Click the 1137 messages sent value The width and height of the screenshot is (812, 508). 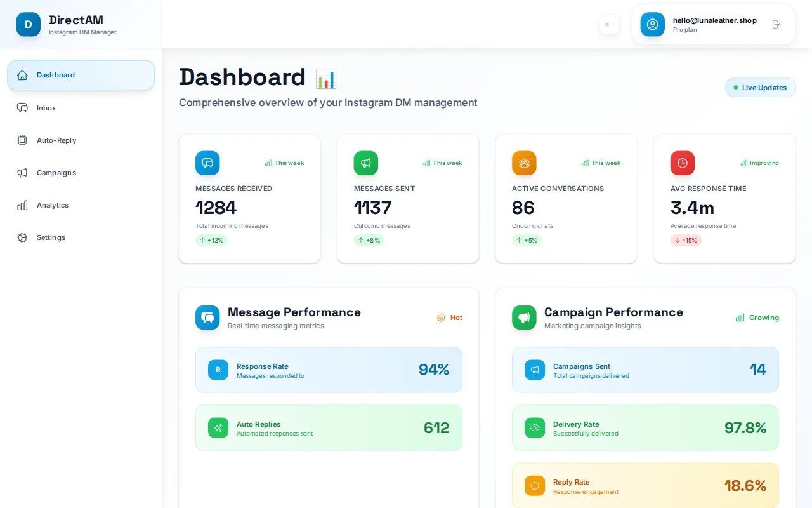point(372,208)
